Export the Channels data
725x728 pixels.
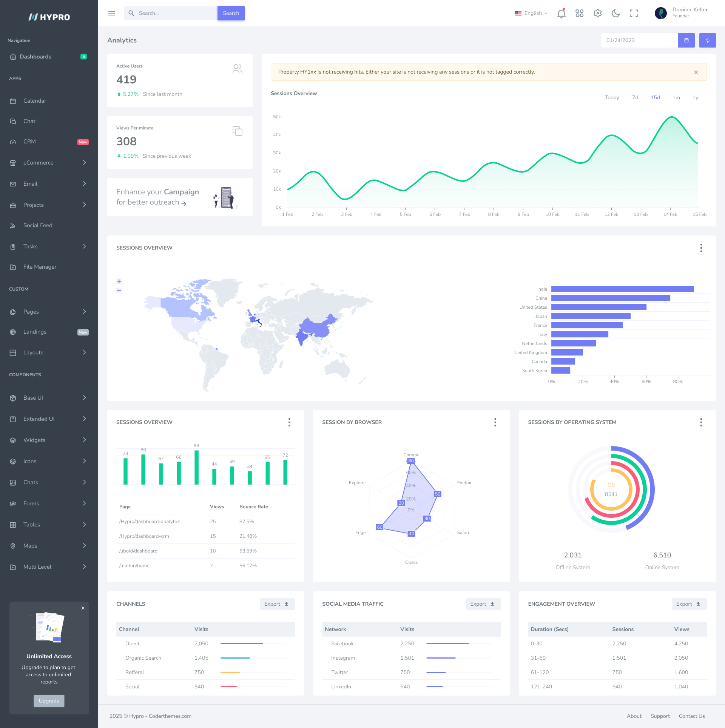click(277, 604)
